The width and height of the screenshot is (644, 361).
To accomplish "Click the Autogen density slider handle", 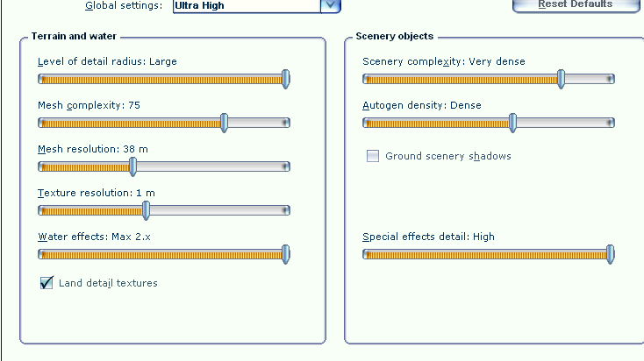I will pos(513,123).
